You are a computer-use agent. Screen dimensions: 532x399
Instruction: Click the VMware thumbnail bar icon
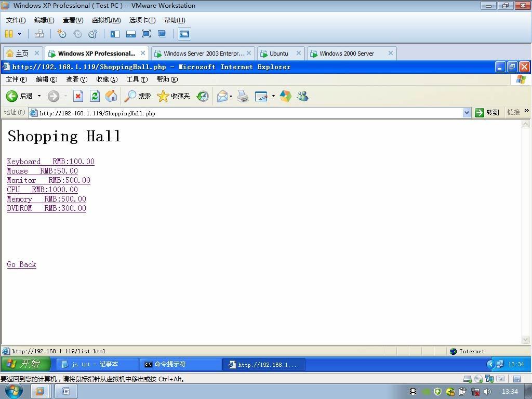pyautogui.click(x=130, y=34)
